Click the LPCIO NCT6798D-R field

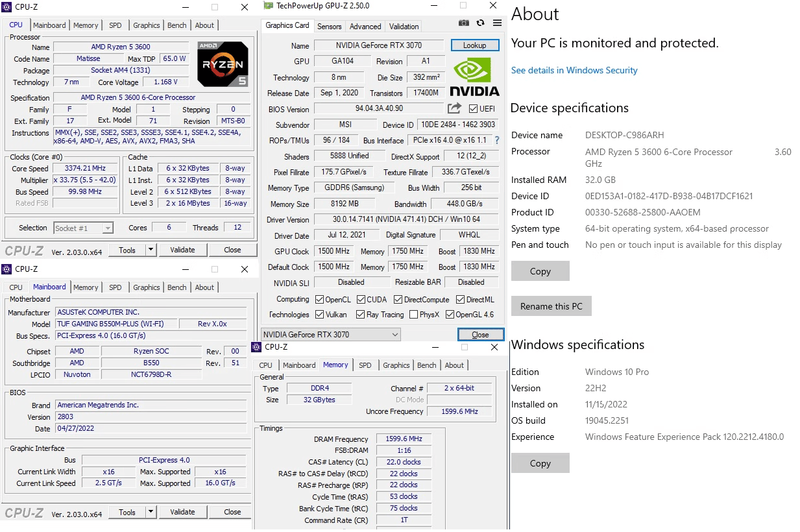click(152, 374)
